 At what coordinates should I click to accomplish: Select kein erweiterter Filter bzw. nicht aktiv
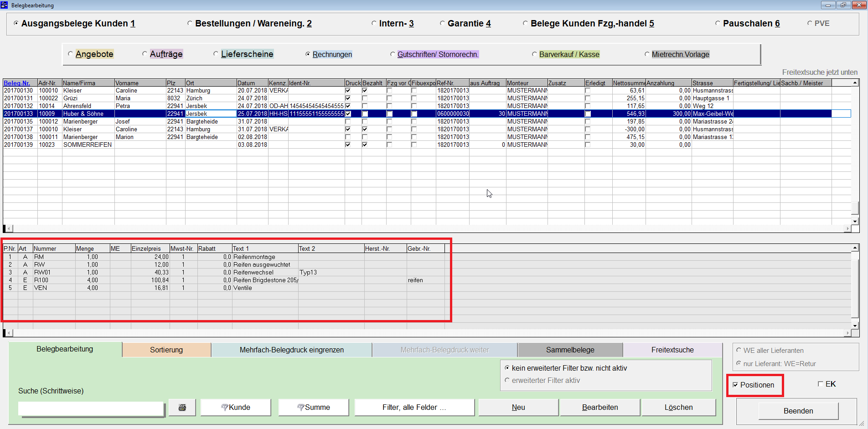pyautogui.click(x=566, y=368)
